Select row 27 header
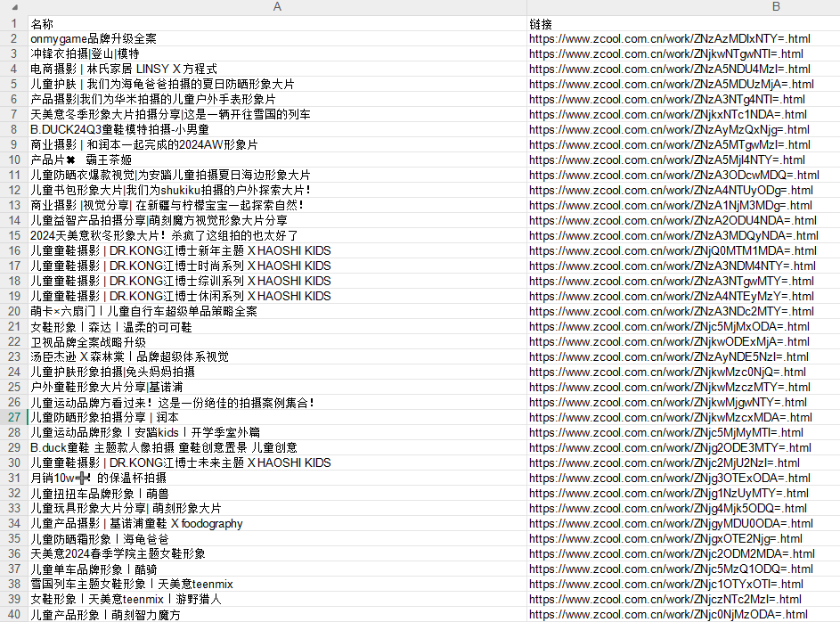This screenshot has height=622, width=840. [14, 417]
